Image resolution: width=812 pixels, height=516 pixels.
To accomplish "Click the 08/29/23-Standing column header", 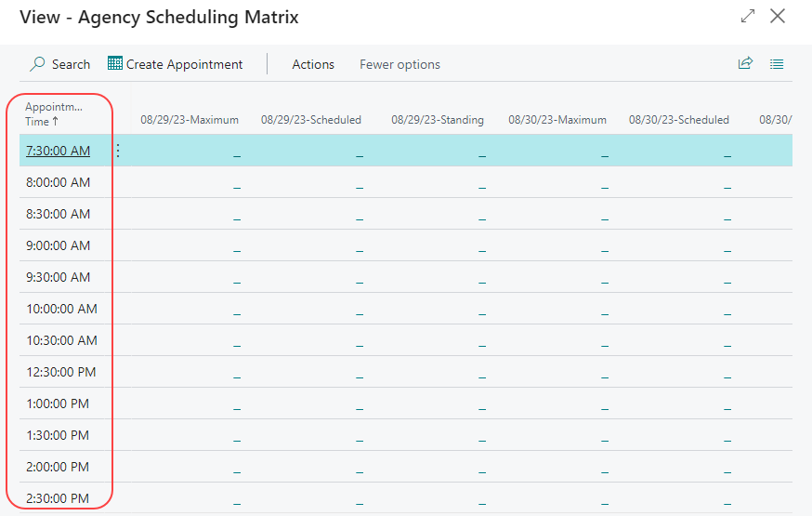I will coord(438,120).
